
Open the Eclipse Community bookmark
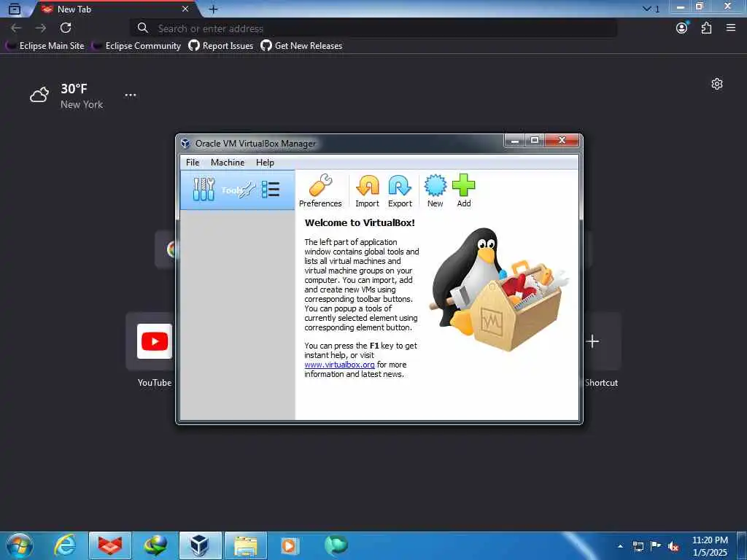[136, 46]
